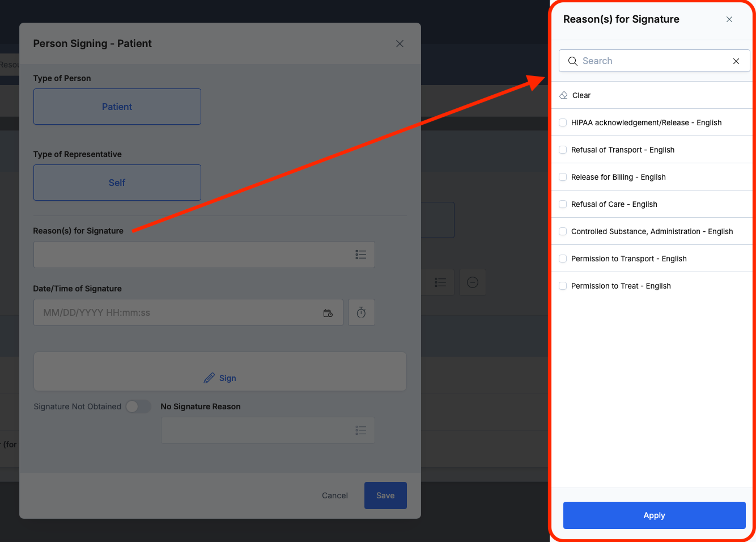Check HIPAA acknowledgement/Release - English
This screenshot has height=542, width=756.
tap(563, 122)
